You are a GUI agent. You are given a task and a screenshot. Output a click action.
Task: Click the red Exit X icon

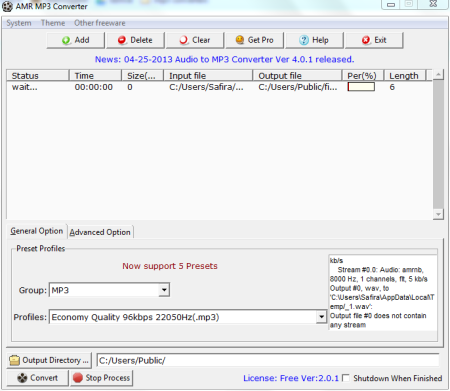(366, 40)
